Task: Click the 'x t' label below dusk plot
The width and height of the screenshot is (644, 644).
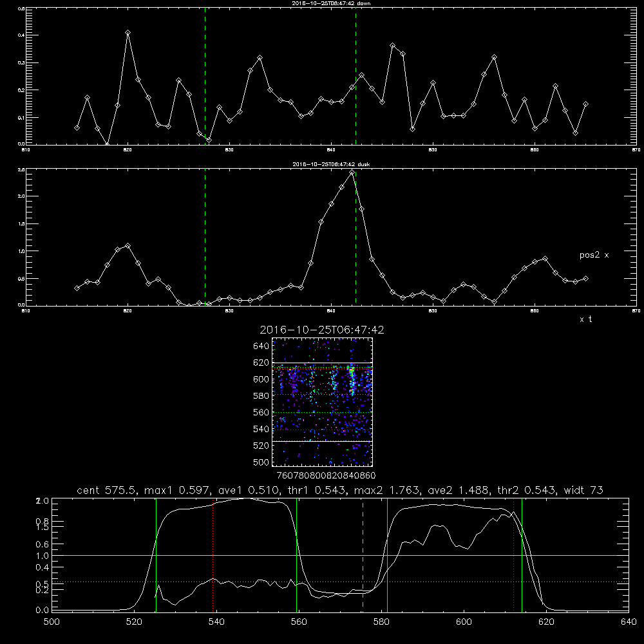Action: (x=585, y=319)
